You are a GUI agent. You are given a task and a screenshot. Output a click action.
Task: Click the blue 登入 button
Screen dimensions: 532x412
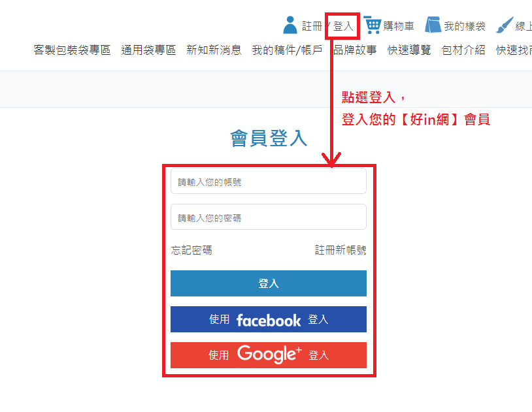269,283
